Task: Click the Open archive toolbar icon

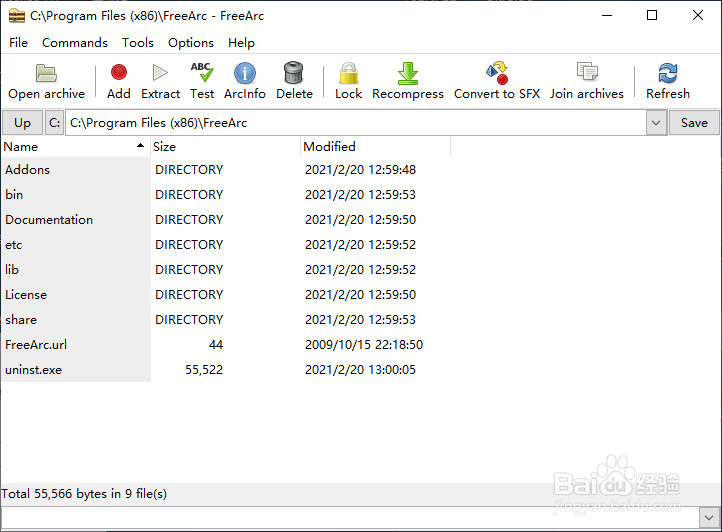Action: (x=46, y=73)
